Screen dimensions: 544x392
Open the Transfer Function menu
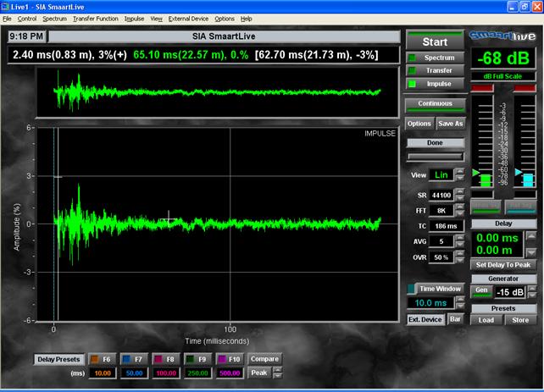[x=95, y=18]
